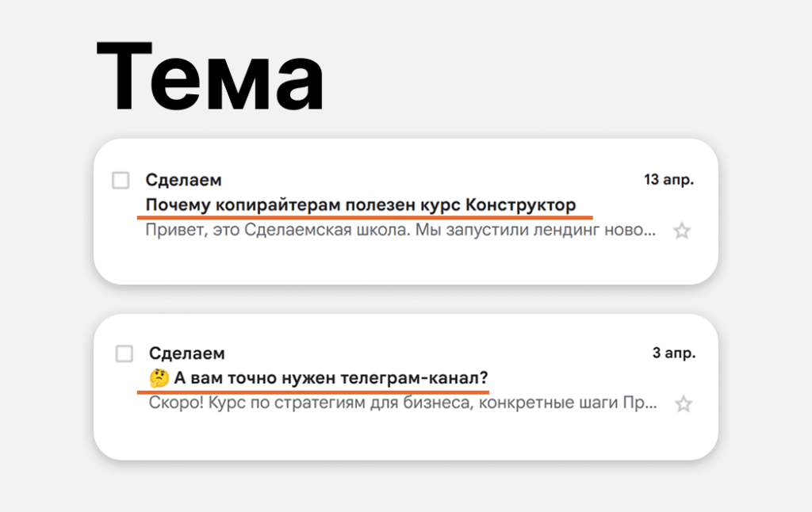Star the email dated 13 апр.

click(x=681, y=231)
